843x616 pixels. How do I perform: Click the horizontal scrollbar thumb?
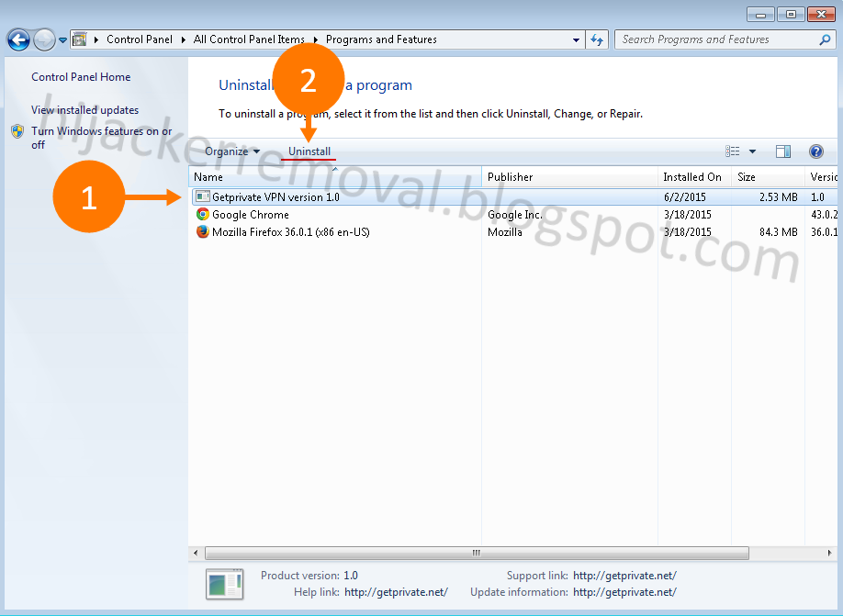(x=477, y=553)
